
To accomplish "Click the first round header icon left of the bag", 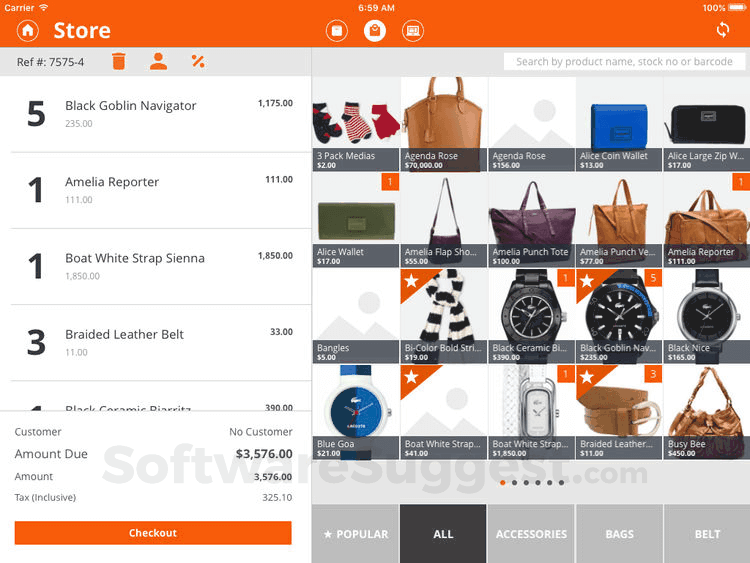I will click(337, 31).
